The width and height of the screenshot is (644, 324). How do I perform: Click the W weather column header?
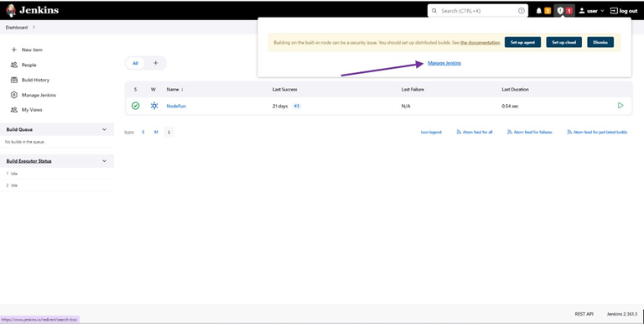pyautogui.click(x=153, y=89)
